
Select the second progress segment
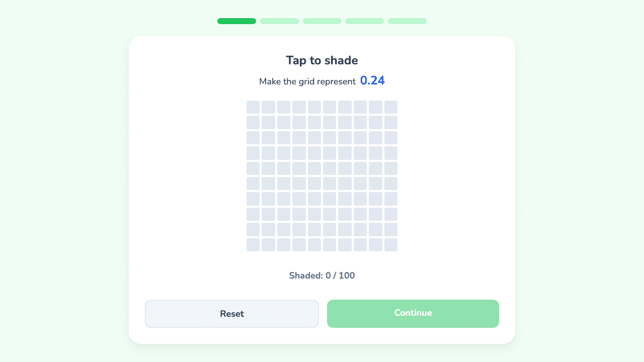279,21
